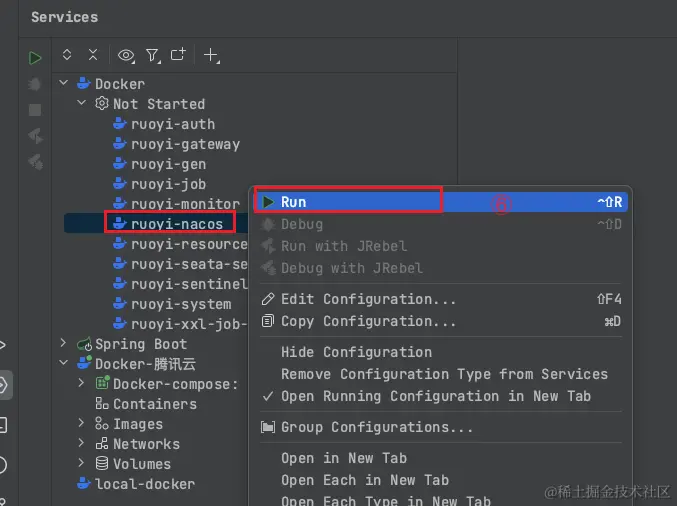The height and width of the screenshot is (506, 677).
Task: Click the Docker-腾讯云 whale icon
Action: (x=84, y=363)
